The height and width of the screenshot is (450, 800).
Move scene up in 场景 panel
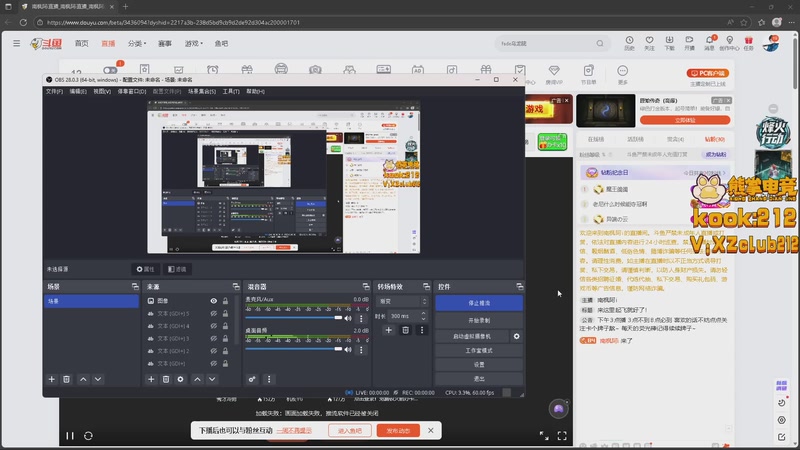coord(83,379)
